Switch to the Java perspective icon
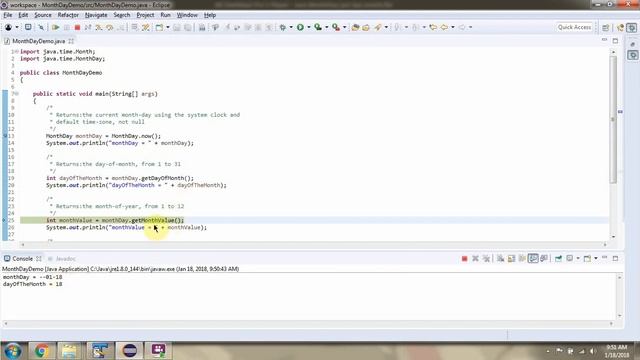This screenshot has width=640, height=360. (621, 27)
